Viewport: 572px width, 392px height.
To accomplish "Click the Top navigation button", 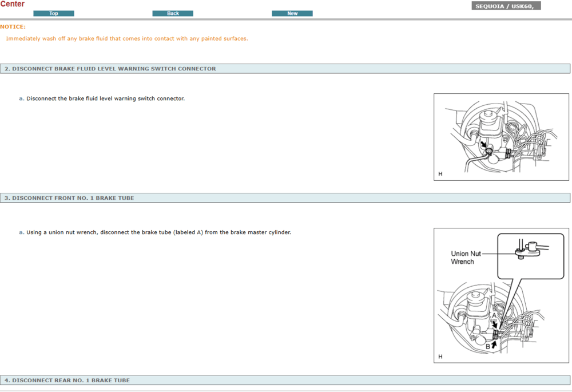I will pyautogui.click(x=54, y=13).
